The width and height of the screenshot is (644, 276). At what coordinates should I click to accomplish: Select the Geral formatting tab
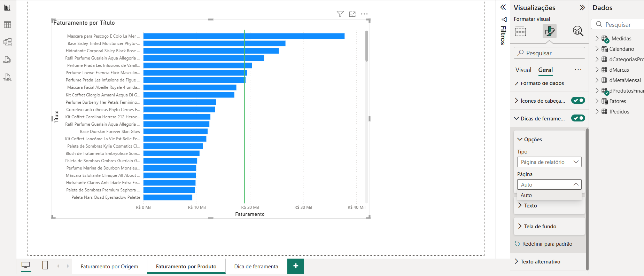[545, 70]
